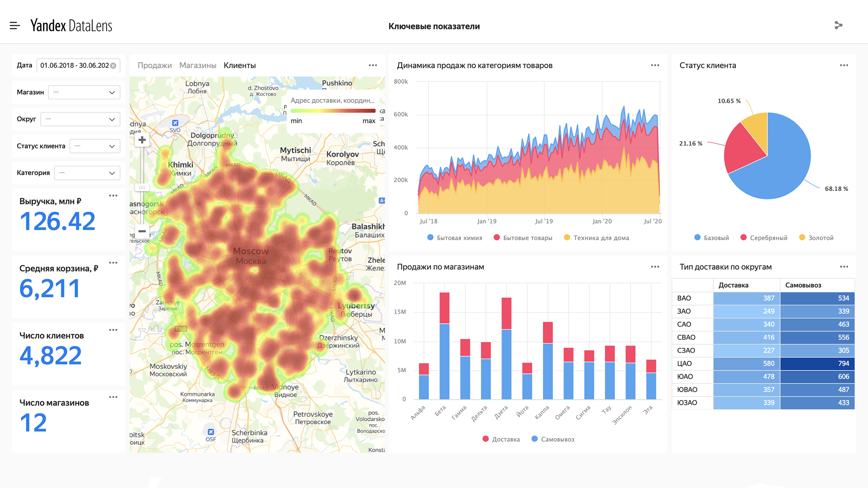Switch to the Магазины tab
The image size is (868, 488).
click(198, 65)
